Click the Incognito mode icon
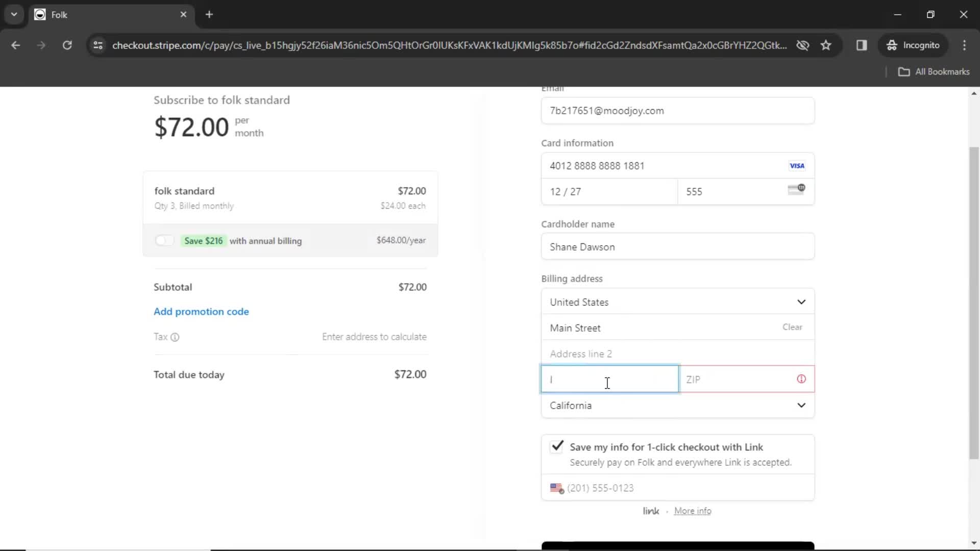The width and height of the screenshot is (980, 551). tap(893, 45)
